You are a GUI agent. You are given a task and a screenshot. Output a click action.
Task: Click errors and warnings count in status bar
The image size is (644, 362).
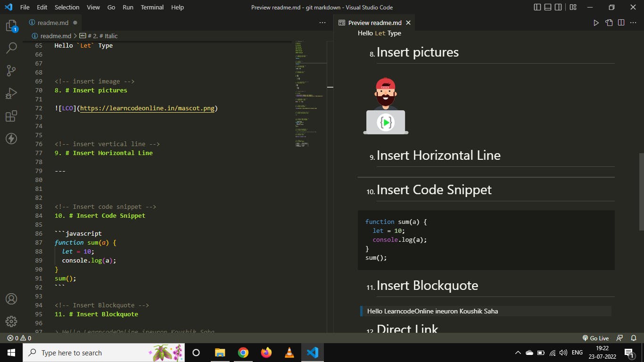[x=19, y=338]
